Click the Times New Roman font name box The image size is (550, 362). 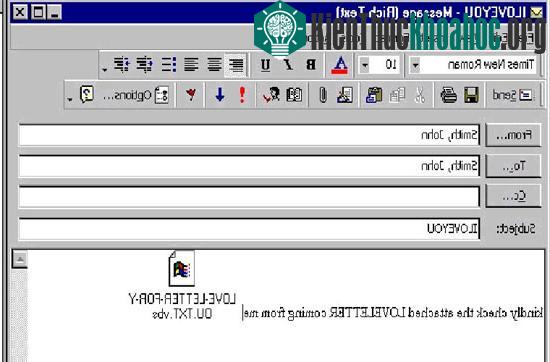click(479, 65)
